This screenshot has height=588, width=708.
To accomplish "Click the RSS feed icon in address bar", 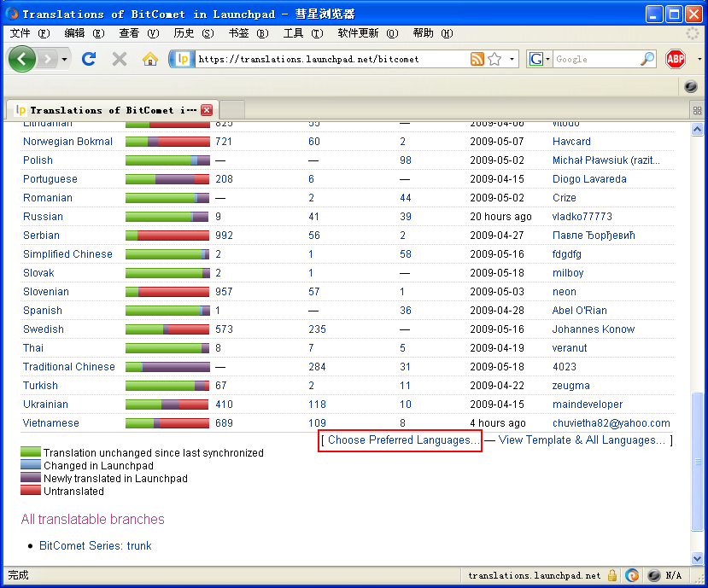I will 477,59.
